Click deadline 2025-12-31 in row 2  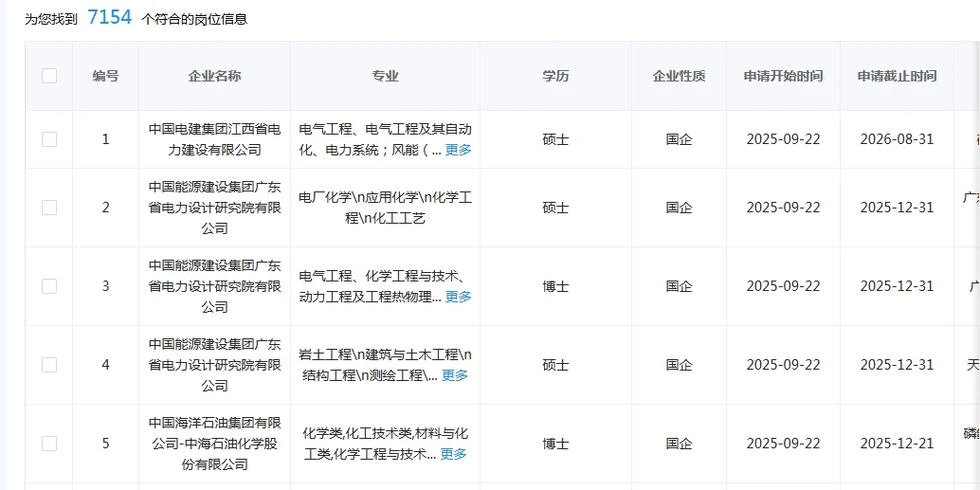click(x=897, y=208)
